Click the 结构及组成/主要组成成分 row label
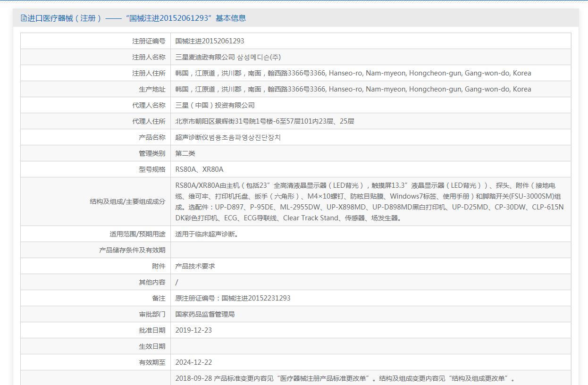Screen dimensions: 588x385 click(127, 201)
